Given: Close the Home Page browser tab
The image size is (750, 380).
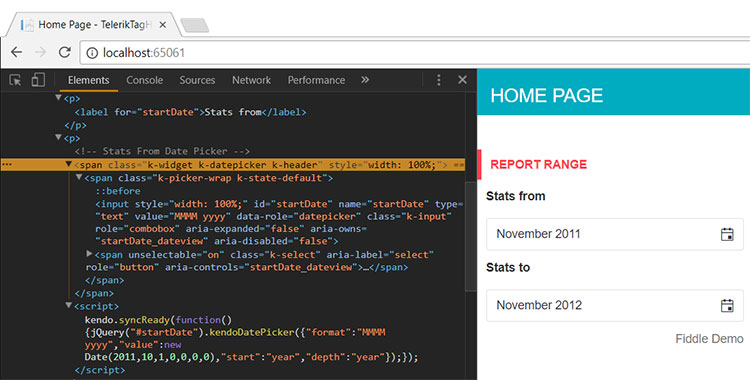Looking at the screenshot, I should point(163,25).
